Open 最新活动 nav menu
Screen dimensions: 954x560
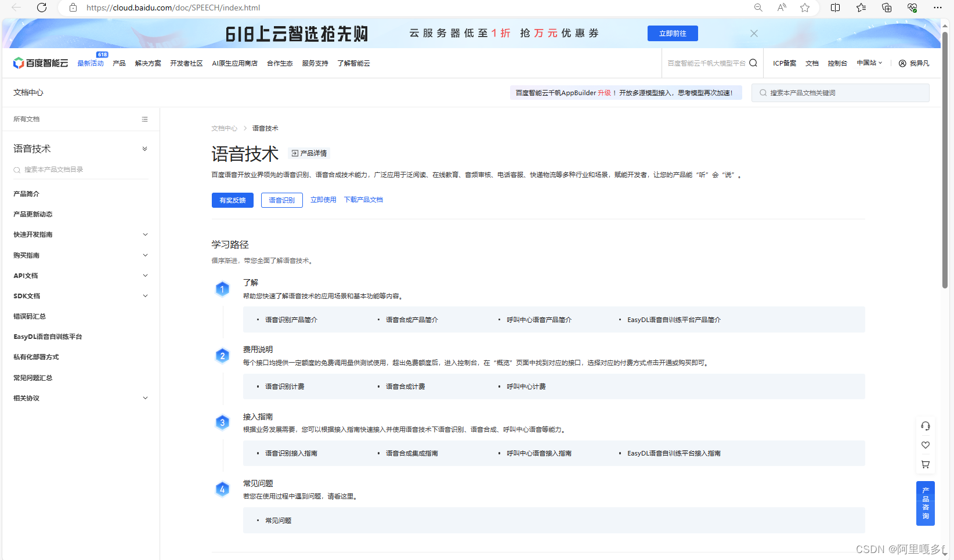click(91, 63)
